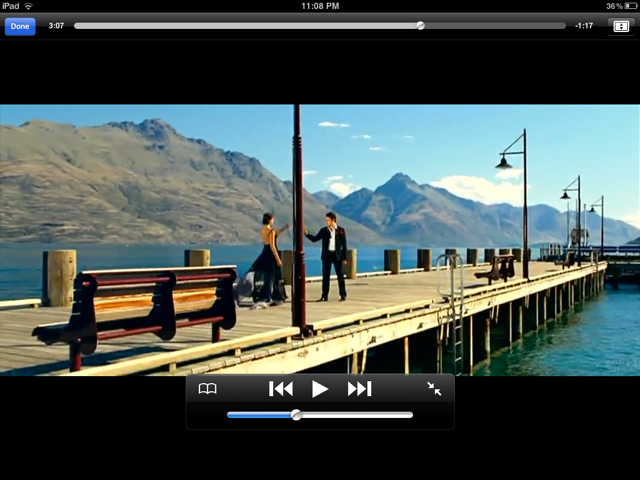Tap the Done button
640x480 pixels.
click(x=20, y=27)
